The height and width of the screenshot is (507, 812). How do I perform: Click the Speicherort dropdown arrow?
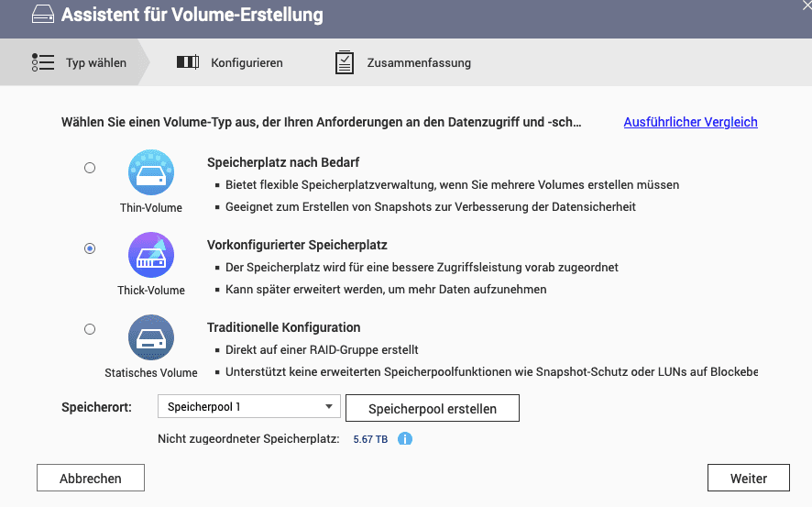coord(329,406)
